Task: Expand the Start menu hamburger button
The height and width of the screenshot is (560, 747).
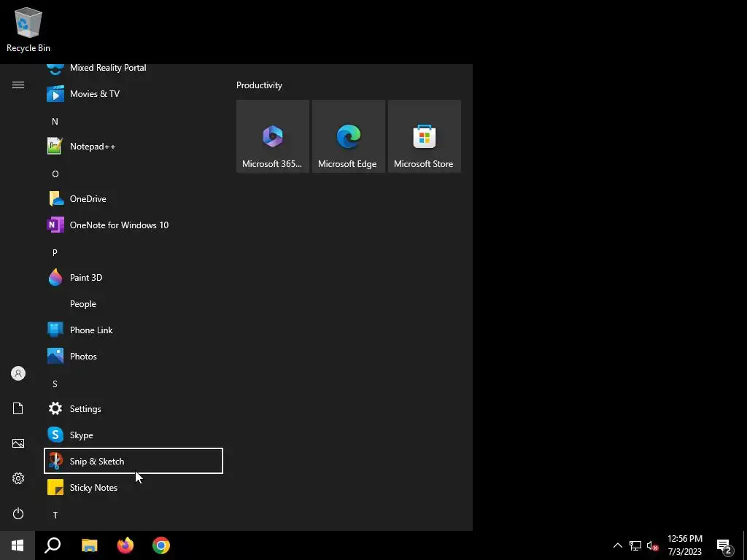Action: [18, 85]
